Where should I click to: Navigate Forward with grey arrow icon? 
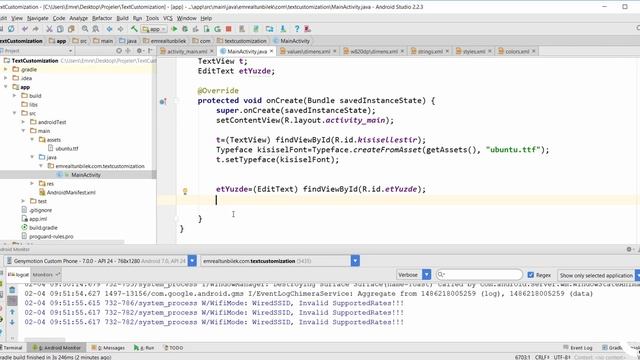[120, 29]
